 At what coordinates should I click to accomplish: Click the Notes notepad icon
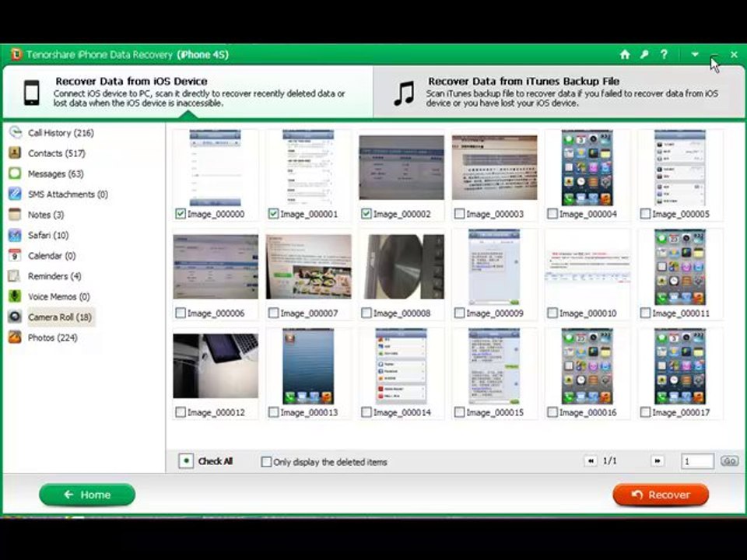[15, 215]
